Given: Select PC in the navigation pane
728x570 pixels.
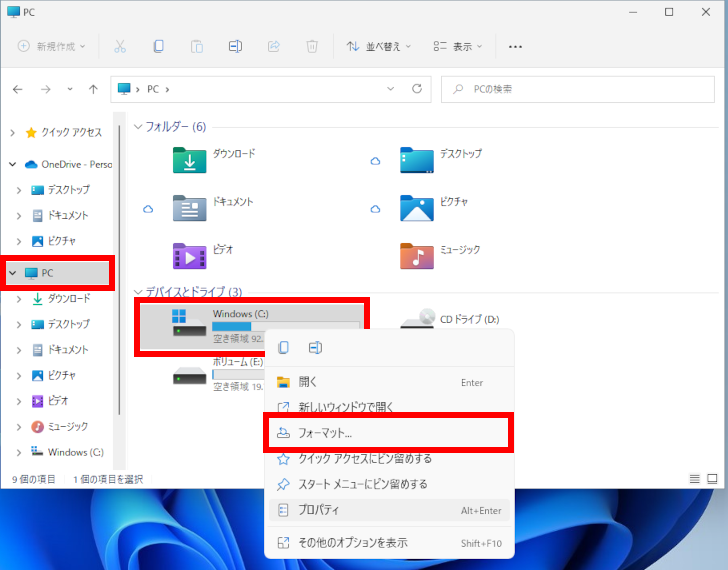Looking at the screenshot, I should pos(58,273).
